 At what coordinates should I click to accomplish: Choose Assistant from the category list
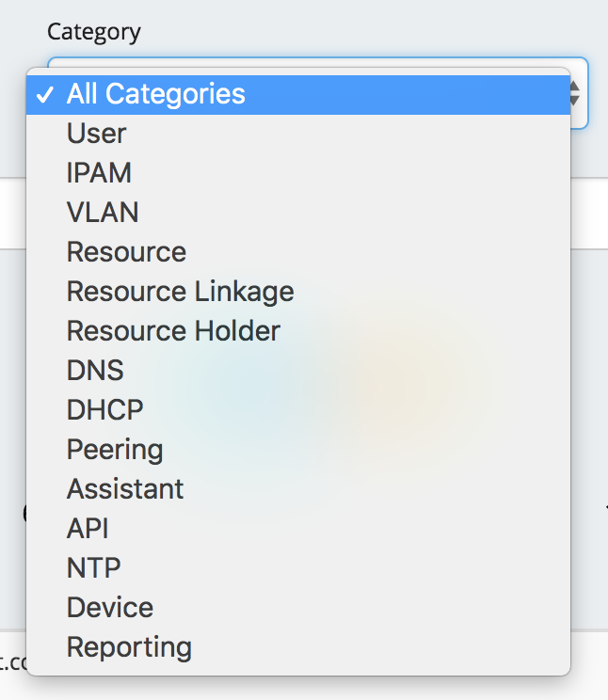pyautogui.click(x=125, y=489)
